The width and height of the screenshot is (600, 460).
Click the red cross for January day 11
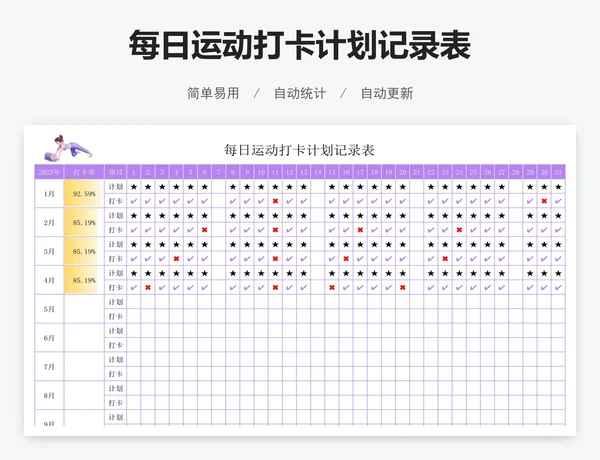[x=275, y=201]
